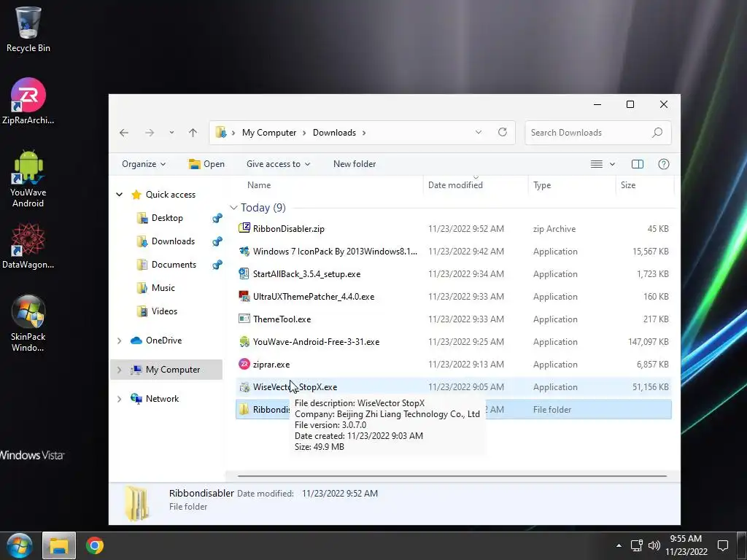Go up one folder level
The height and width of the screenshot is (560, 747).
tap(193, 133)
